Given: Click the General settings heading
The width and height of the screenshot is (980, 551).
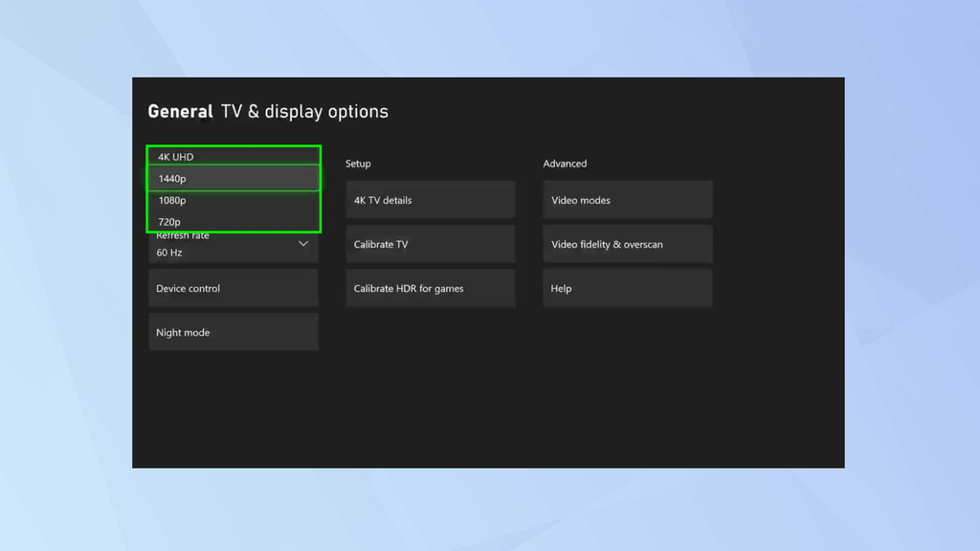Looking at the screenshot, I should click(x=179, y=111).
